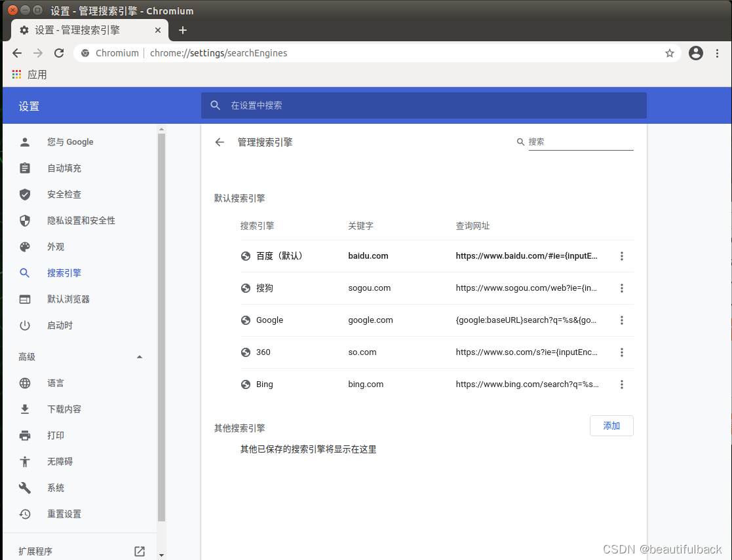Click the globe icon beside Bing
The image size is (732, 560).
246,384
